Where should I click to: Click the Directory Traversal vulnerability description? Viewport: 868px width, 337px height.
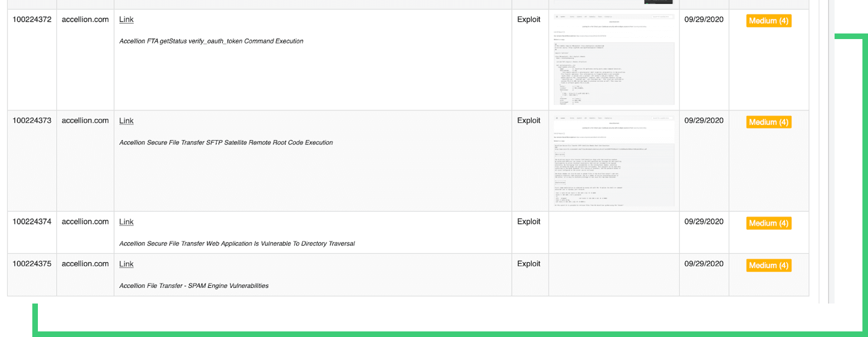tap(237, 244)
